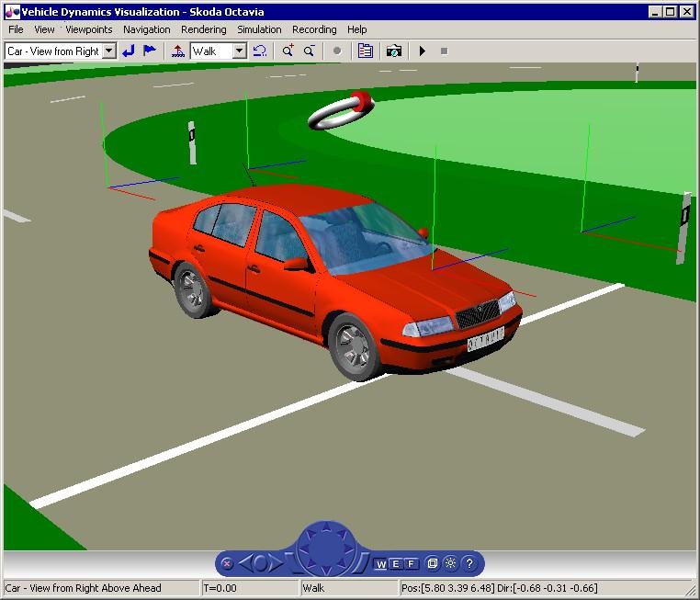Click the red Skoda Octavia car model
The image size is (700, 600).
[334, 281]
